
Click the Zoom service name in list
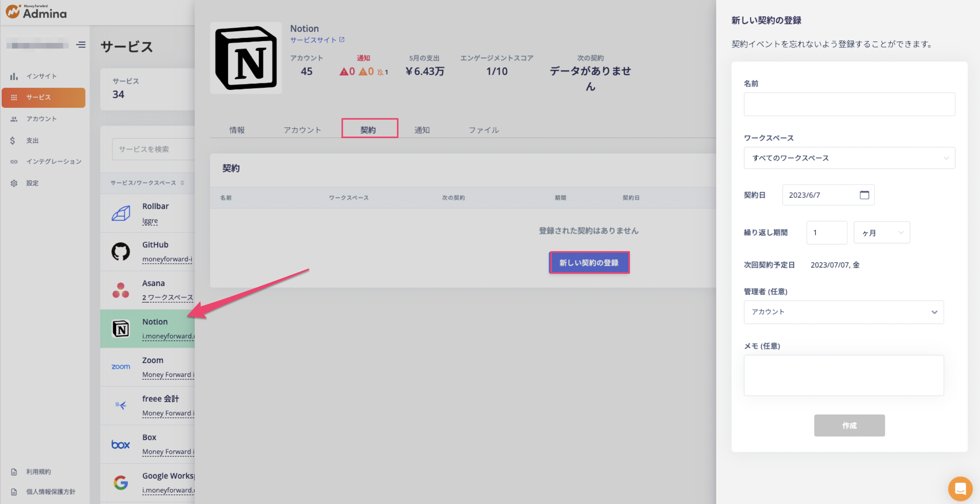tap(153, 360)
